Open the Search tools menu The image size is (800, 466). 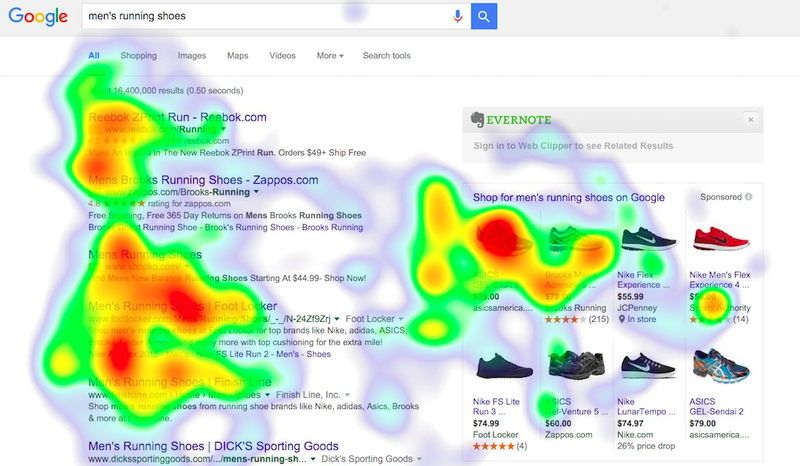[387, 56]
